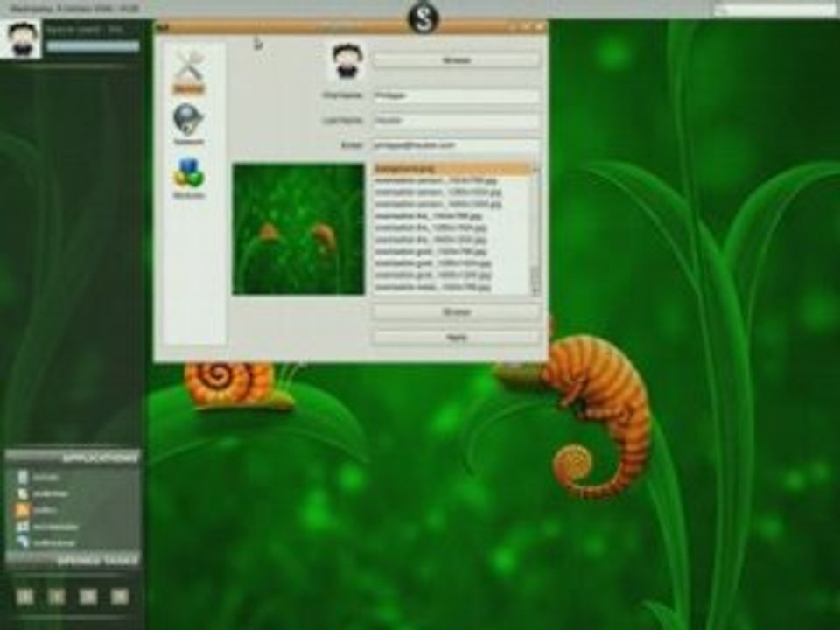Launch the last application in Applications list
Screen dimensions: 840x630
(46, 542)
